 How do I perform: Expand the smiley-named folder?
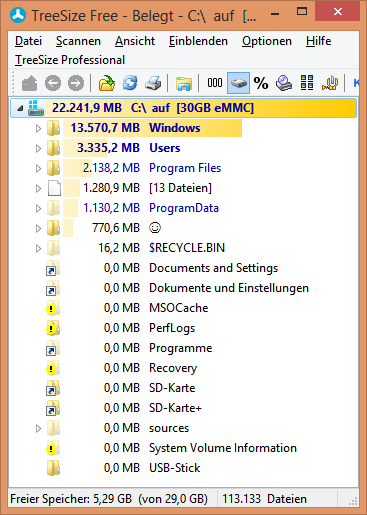point(38,228)
